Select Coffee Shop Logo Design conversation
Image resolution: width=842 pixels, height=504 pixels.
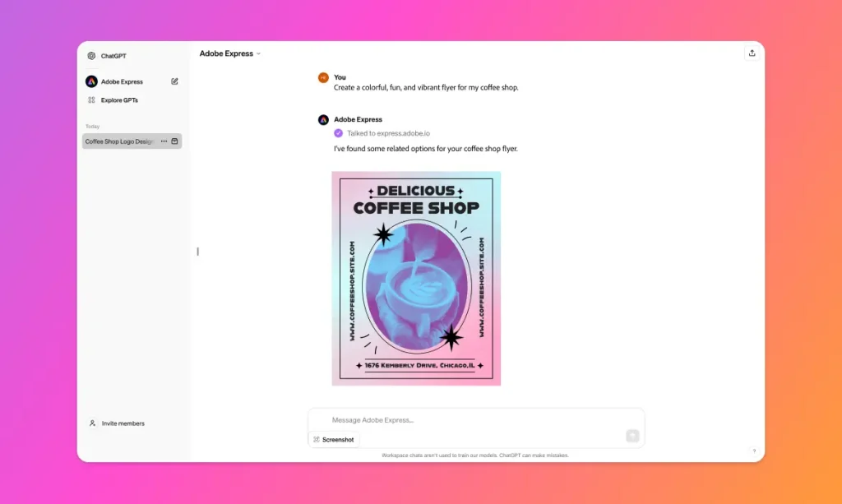[x=120, y=141]
